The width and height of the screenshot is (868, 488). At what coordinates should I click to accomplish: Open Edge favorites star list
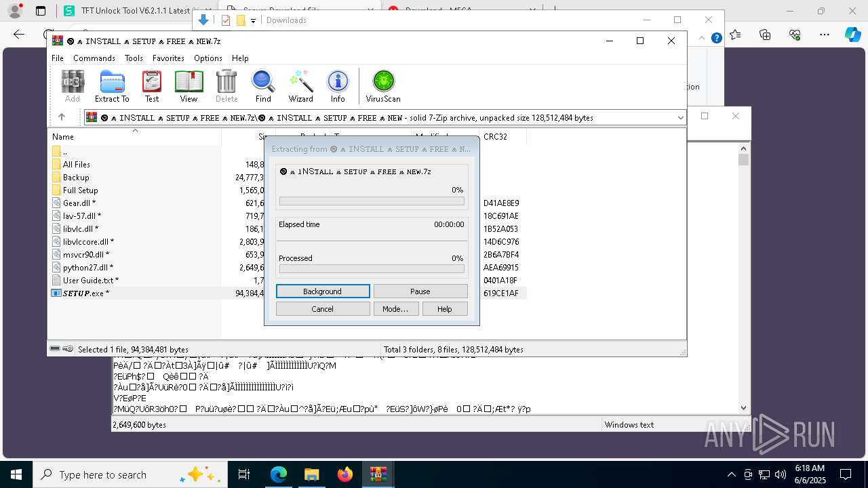coord(735,35)
